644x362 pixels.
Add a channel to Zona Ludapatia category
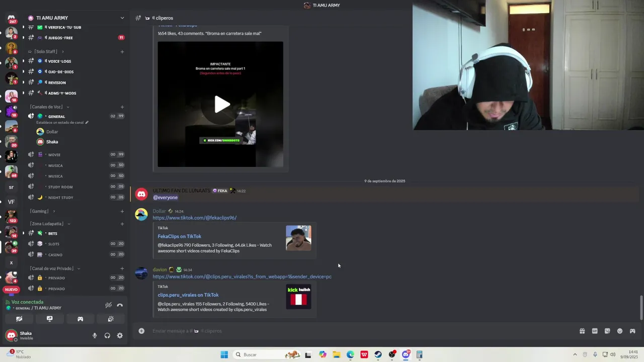122,224
